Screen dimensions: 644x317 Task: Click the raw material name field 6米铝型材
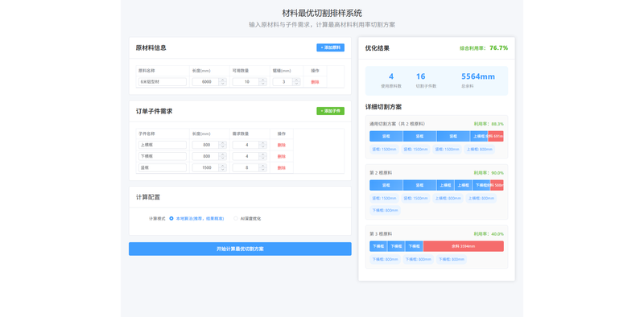(x=163, y=82)
